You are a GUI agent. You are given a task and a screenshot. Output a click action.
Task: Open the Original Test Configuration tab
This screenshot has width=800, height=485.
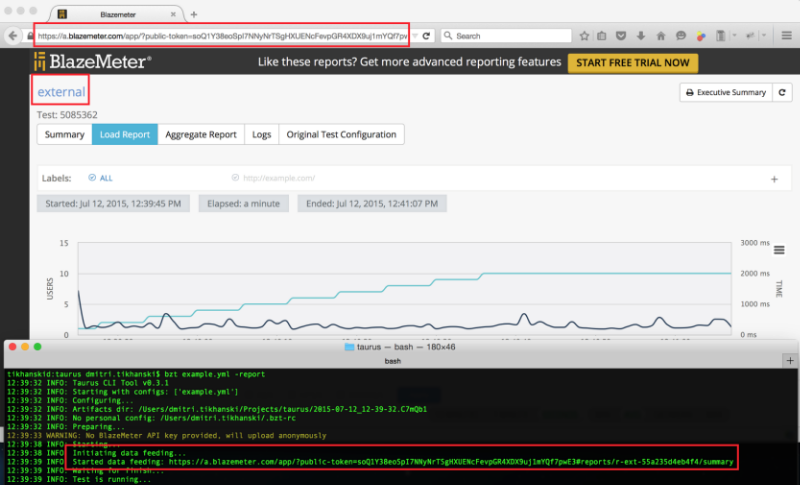point(341,134)
